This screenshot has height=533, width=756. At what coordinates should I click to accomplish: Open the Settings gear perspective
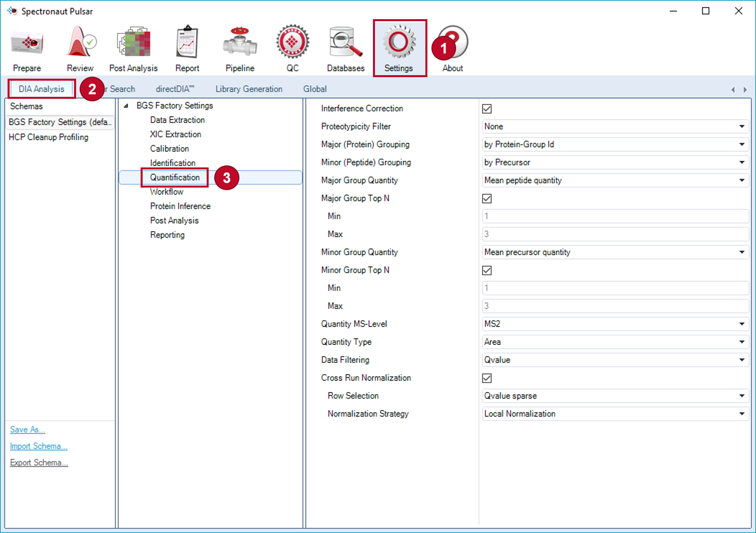[399, 49]
